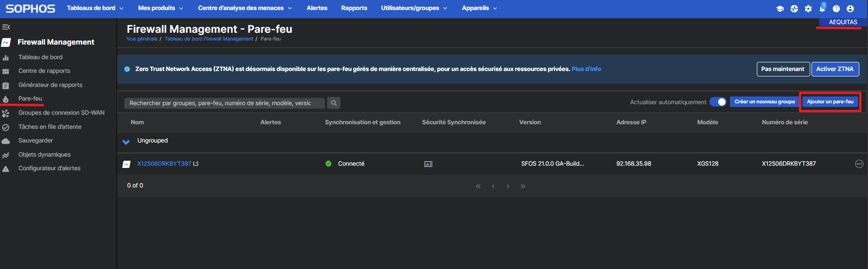Click the info icon in the ZTNA banner
Viewport: 868px width, 269px height.
(127, 69)
